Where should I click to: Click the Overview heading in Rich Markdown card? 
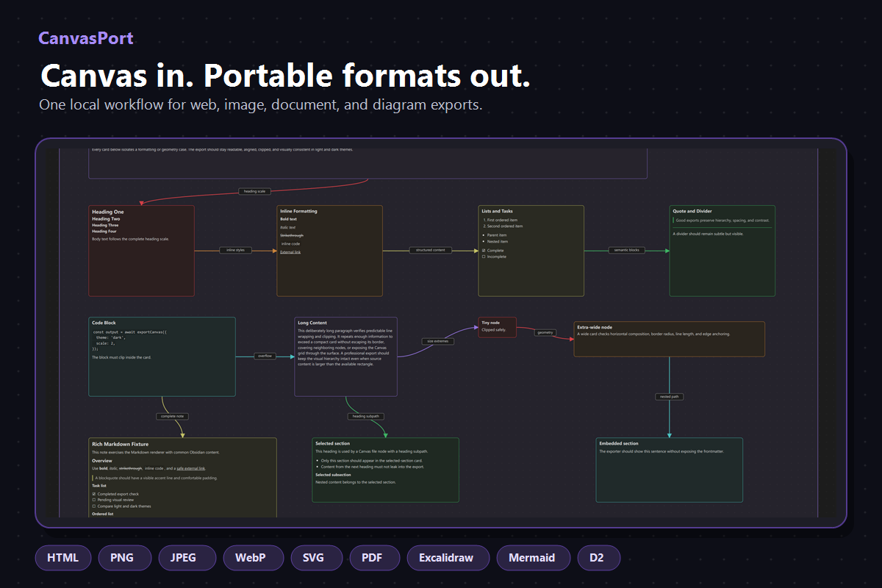point(102,461)
